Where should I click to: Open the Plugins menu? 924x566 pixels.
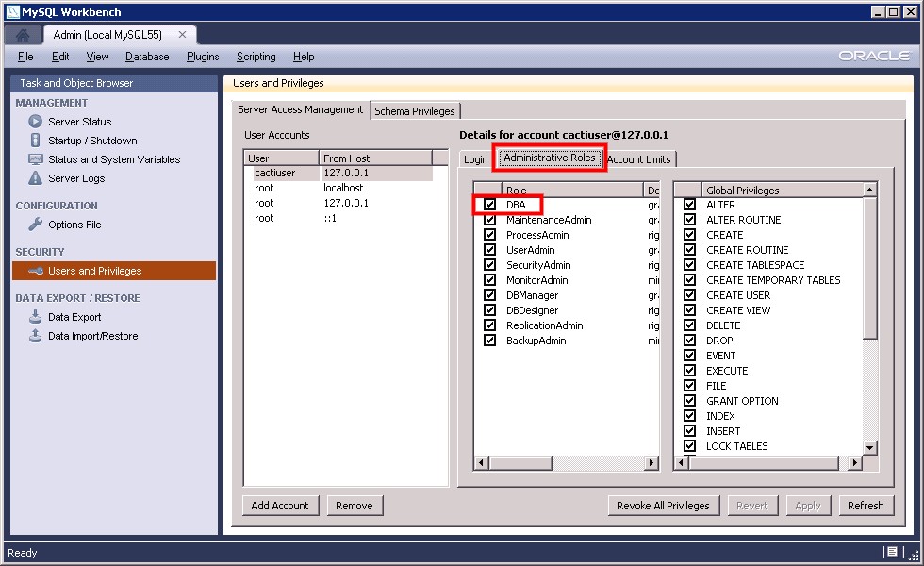click(203, 57)
